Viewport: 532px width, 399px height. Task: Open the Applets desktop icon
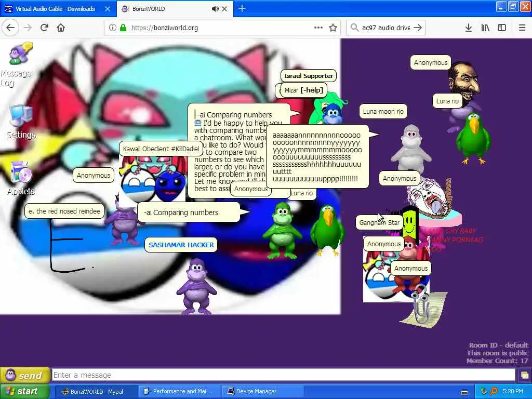[21, 178]
